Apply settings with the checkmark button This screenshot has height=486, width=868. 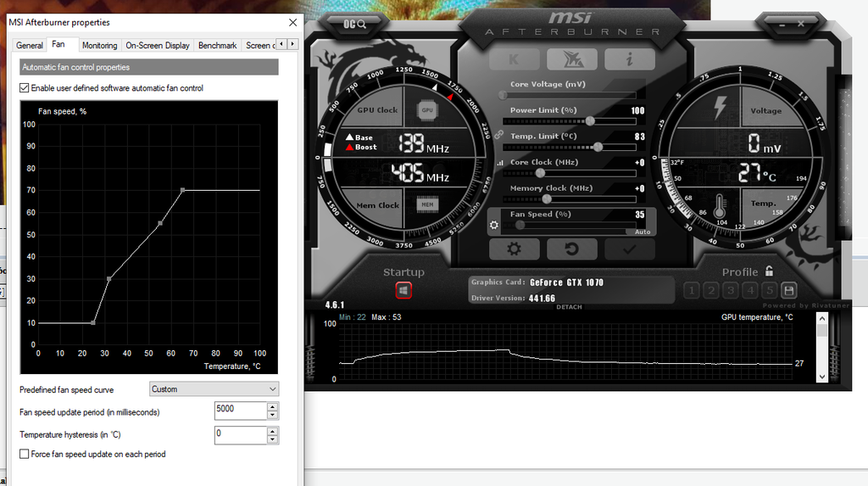point(628,249)
